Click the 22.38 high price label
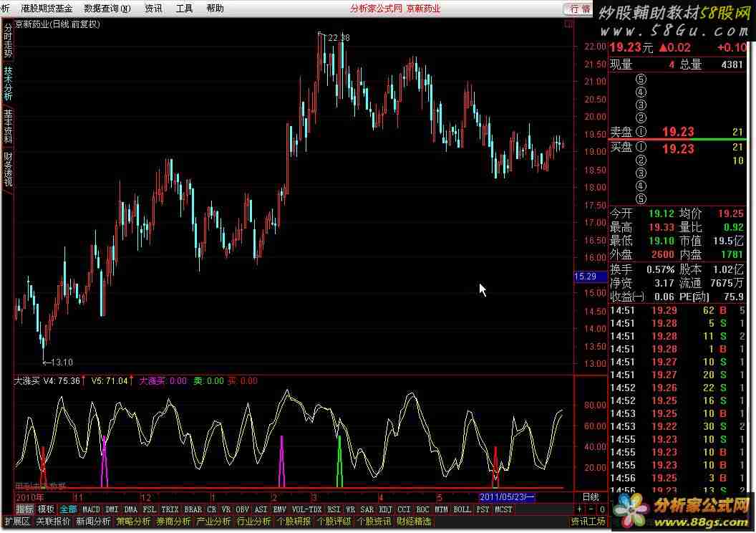Viewport: 756px width, 533px height. (x=339, y=37)
